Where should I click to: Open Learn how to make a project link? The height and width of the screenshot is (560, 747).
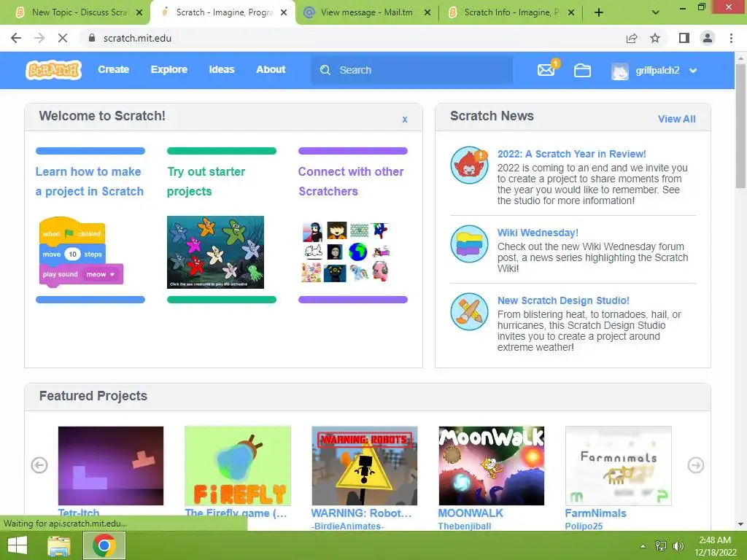coord(90,182)
